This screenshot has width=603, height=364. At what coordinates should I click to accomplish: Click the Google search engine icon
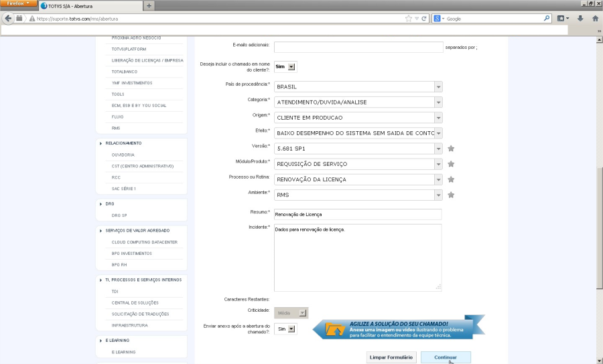coord(437,19)
